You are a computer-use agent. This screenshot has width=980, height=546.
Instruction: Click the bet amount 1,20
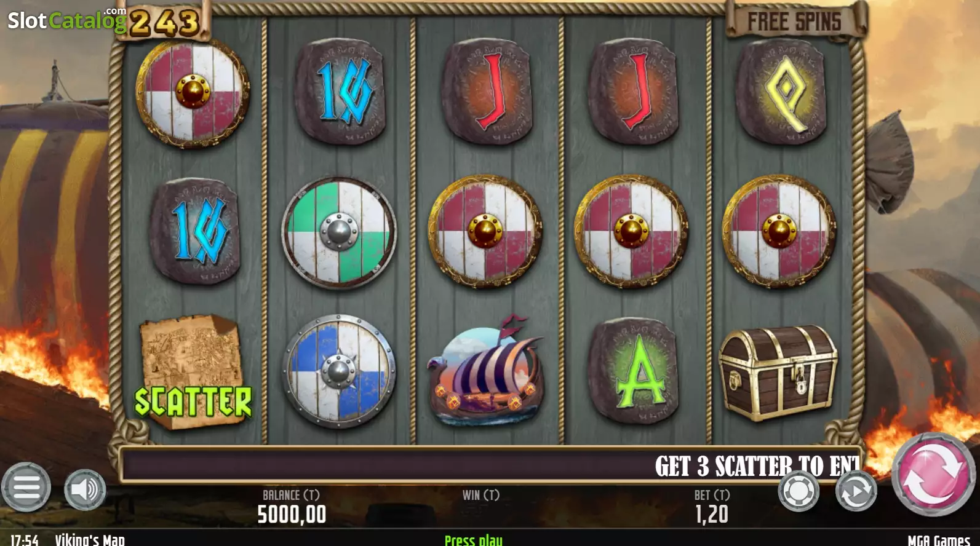point(712,514)
